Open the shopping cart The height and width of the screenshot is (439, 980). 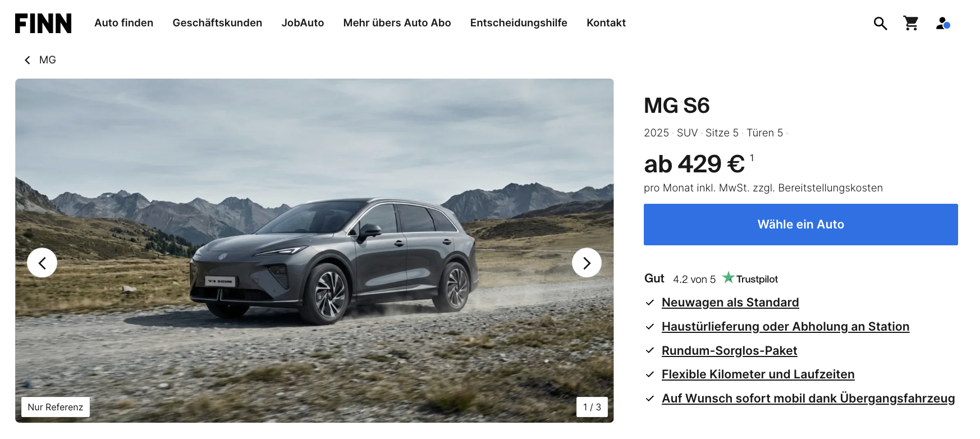(911, 23)
